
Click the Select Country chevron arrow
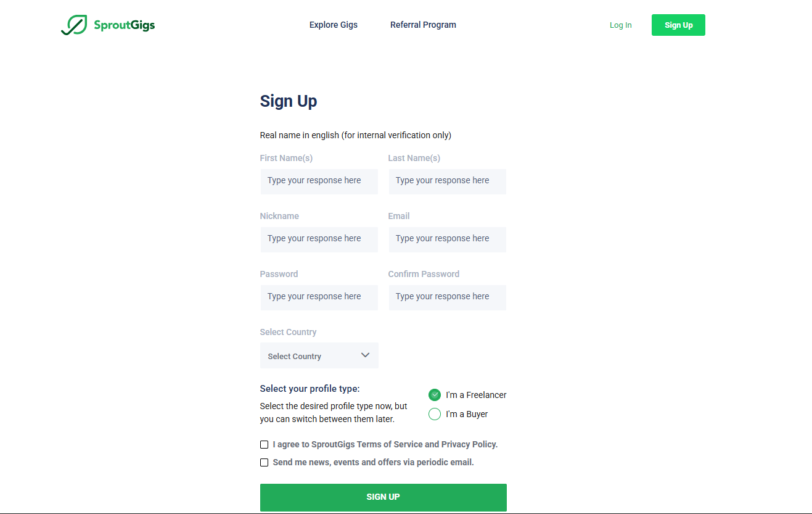tap(365, 355)
